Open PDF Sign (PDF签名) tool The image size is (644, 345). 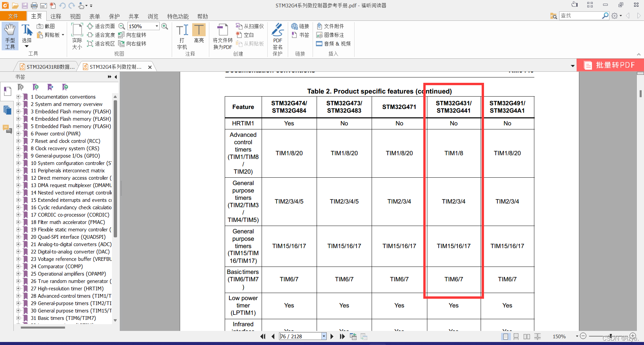pyautogui.click(x=278, y=36)
